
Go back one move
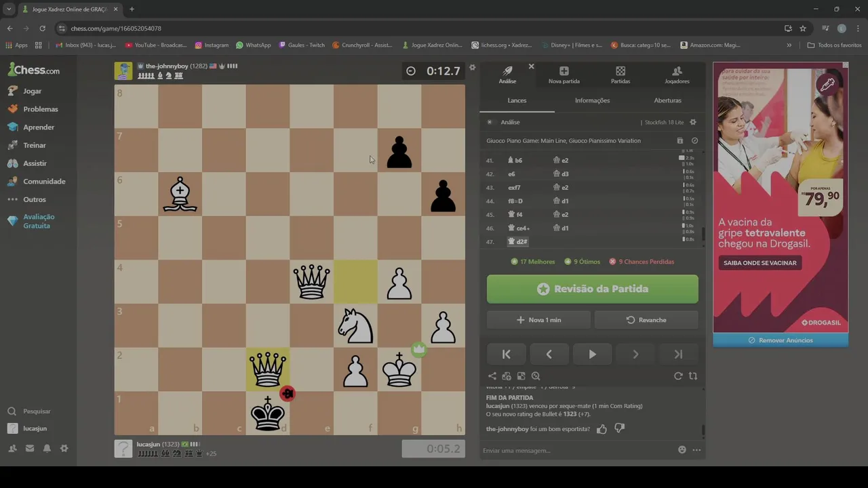[549, 354]
